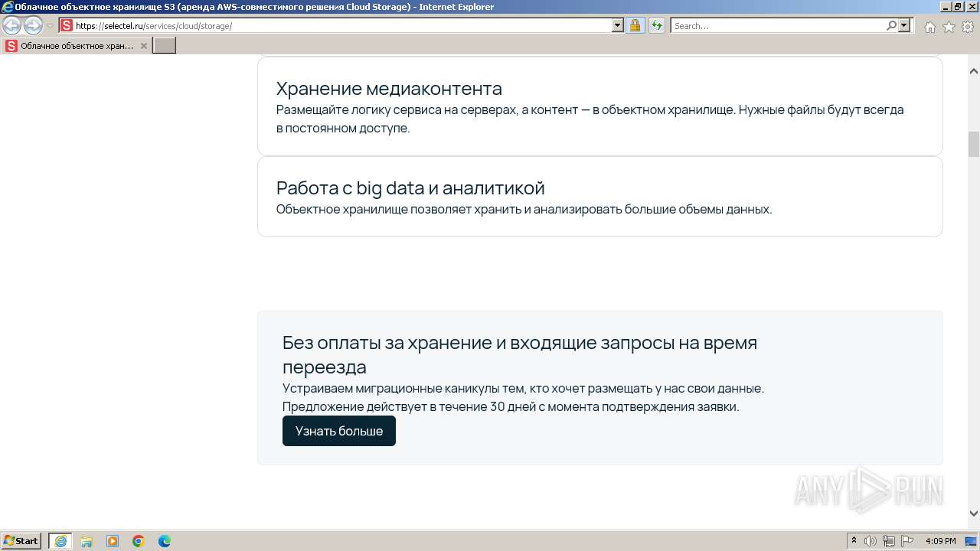Go to the Home page icon
The width and height of the screenshot is (980, 551).
click(x=929, y=27)
